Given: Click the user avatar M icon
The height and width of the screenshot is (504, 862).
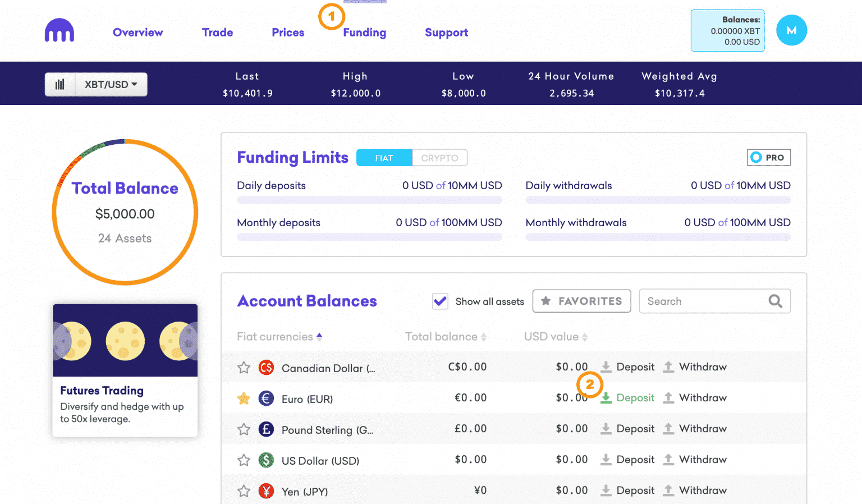Looking at the screenshot, I should tap(791, 30).
